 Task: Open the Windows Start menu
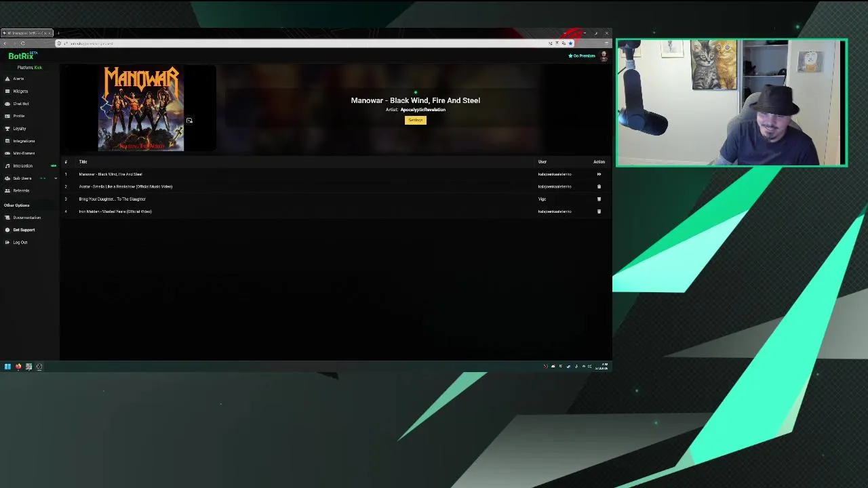pos(7,367)
